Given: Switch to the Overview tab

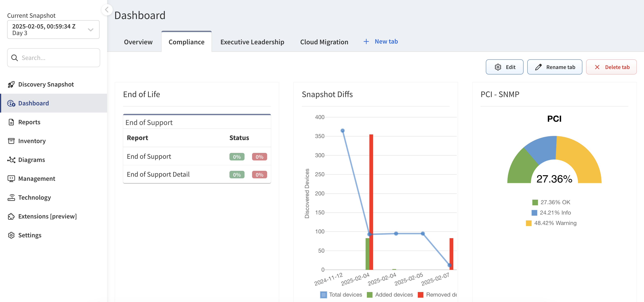Looking at the screenshot, I should 138,42.
